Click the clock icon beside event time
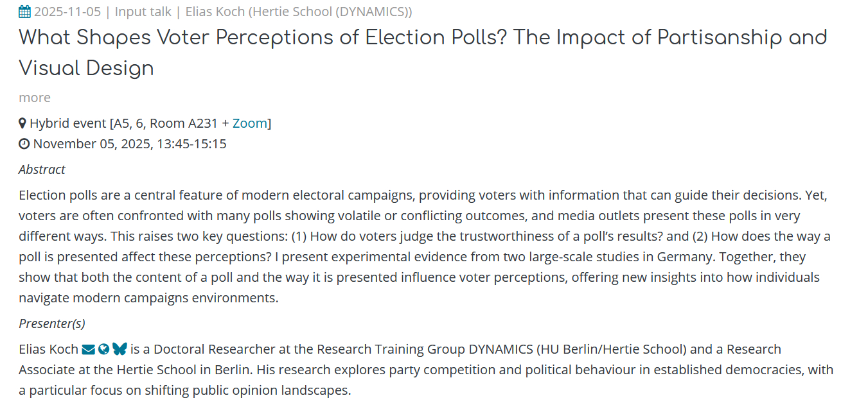Viewport: 868px width, 414px height. coord(24,144)
